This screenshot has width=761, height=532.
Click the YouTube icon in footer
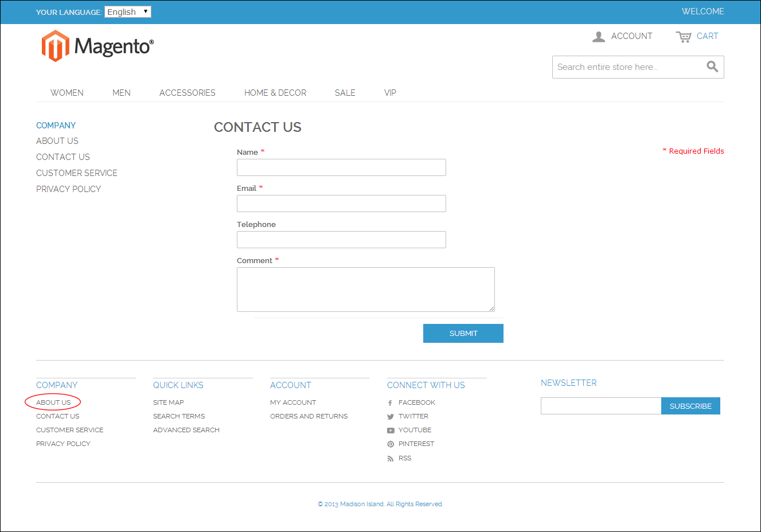click(390, 431)
